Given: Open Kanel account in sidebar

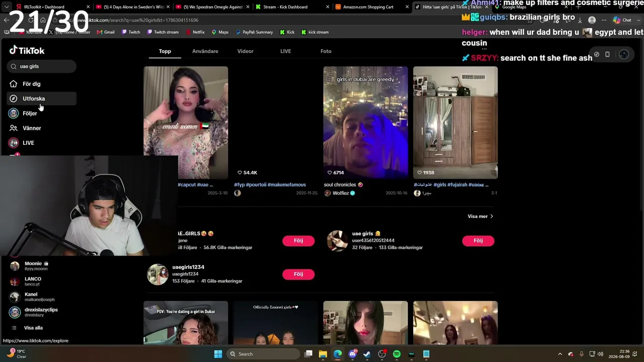Looking at the screenshot, I should coord(39,297).
